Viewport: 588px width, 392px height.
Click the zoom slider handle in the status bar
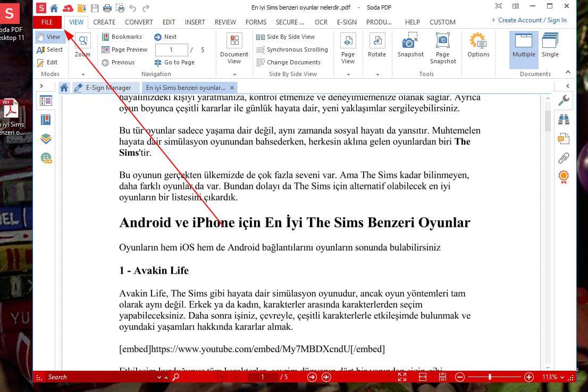(490, 377)
